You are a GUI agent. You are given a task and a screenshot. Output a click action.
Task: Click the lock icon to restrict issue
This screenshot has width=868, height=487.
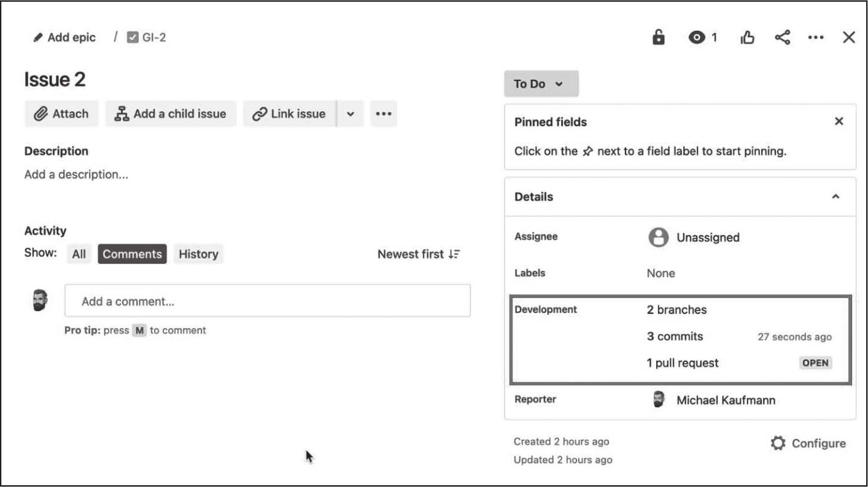(658, 37)
